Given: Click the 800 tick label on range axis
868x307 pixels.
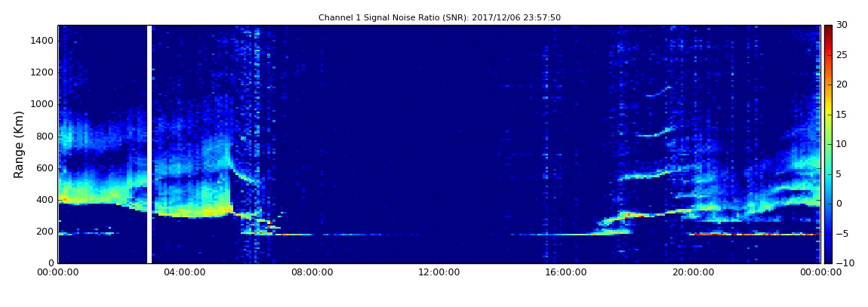Looking at the screenshot, I should coord(45,137).
